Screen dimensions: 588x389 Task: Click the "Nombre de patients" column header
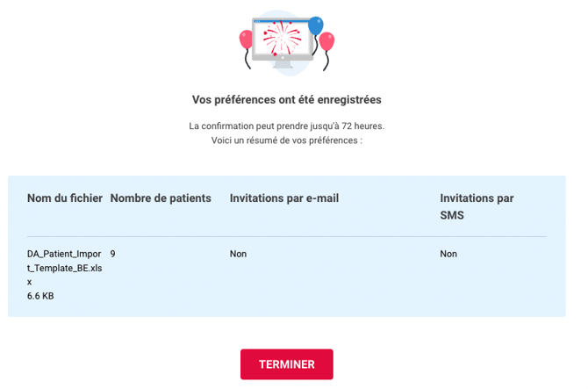pos(161,198)
